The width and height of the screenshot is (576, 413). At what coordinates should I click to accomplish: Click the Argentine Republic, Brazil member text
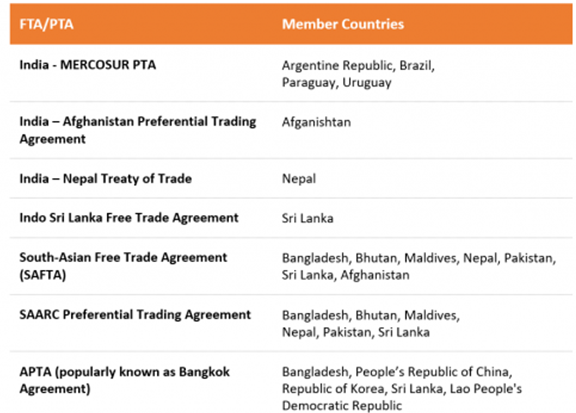(358, 65)
